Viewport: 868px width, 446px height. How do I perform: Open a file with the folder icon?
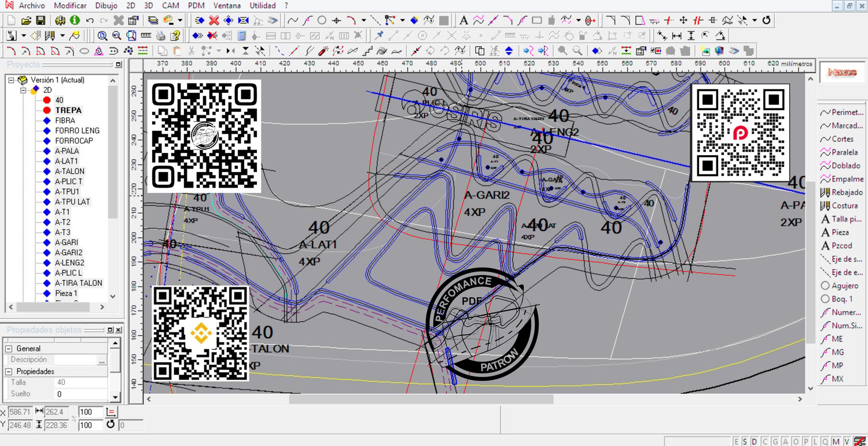pyautogui.click(x=26, y=20)
